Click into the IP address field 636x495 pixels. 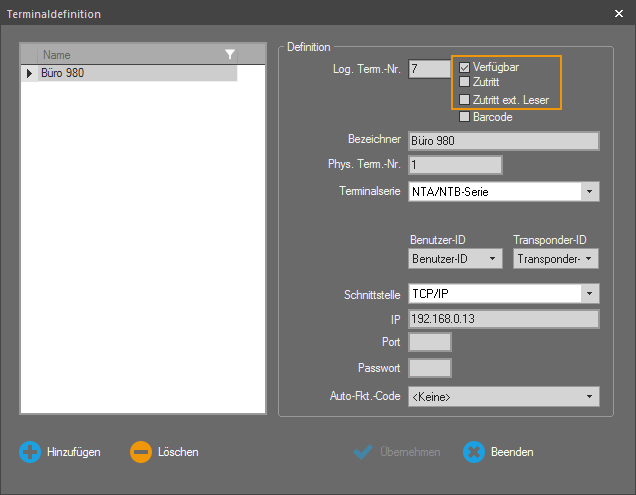503,319
